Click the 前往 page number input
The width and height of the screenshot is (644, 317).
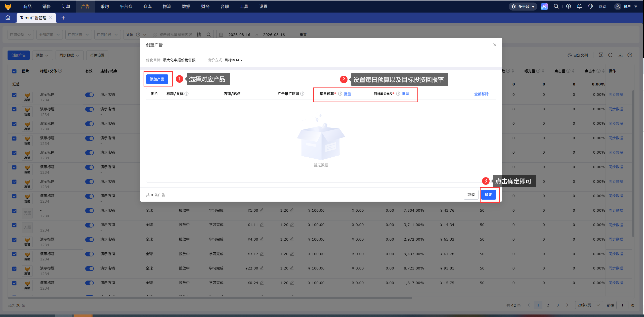click(622, 305)
